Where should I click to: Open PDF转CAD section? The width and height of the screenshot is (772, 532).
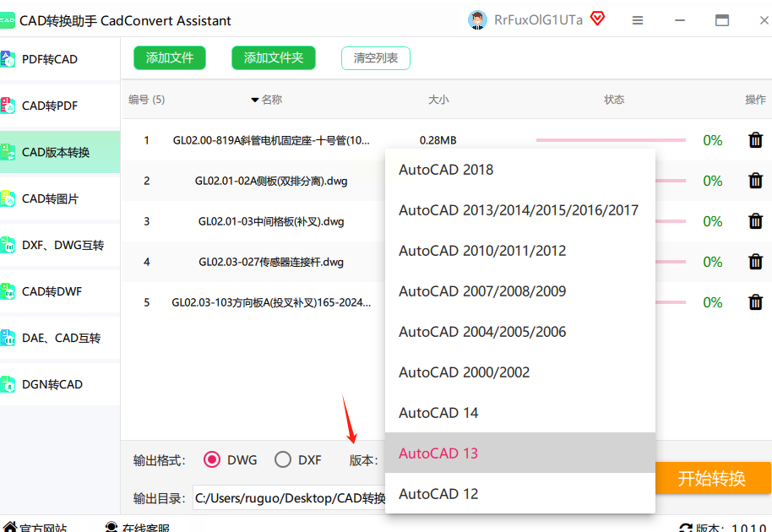(60, 59)
